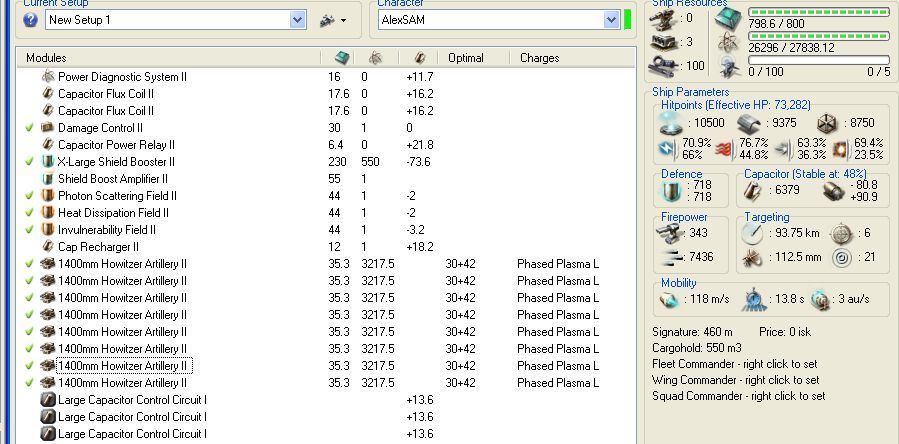899x444 pixels.
Task: Toggle the checkmark of the last 1400mm Howitzer Artillery II
Action: click(30, 383)
